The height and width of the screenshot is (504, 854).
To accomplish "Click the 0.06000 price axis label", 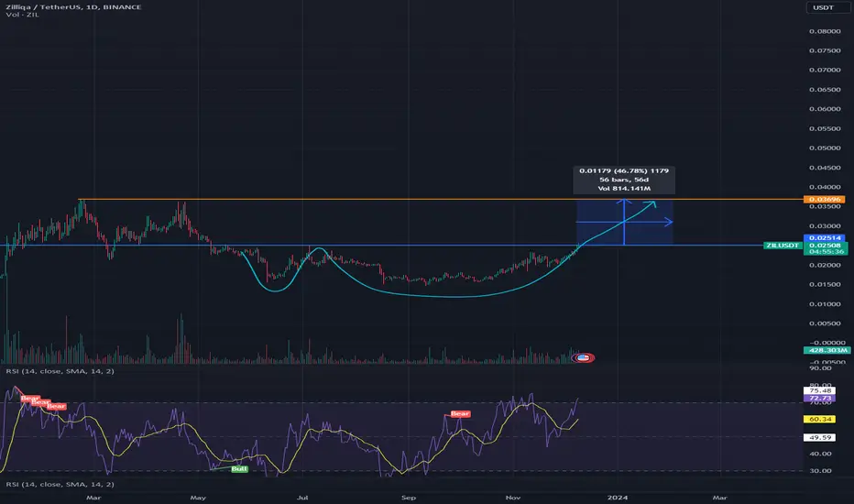I will (825, 109).
